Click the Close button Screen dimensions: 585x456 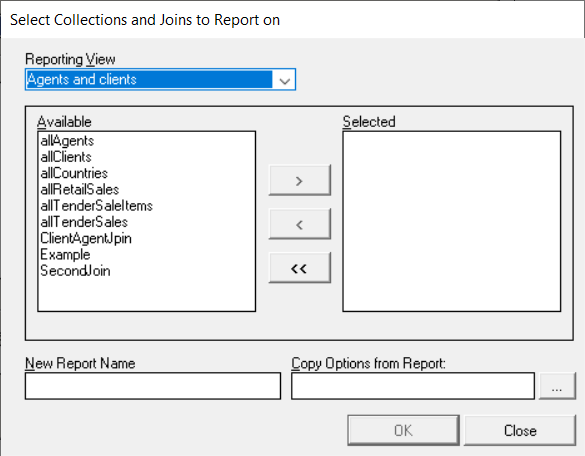pos(520,430)
